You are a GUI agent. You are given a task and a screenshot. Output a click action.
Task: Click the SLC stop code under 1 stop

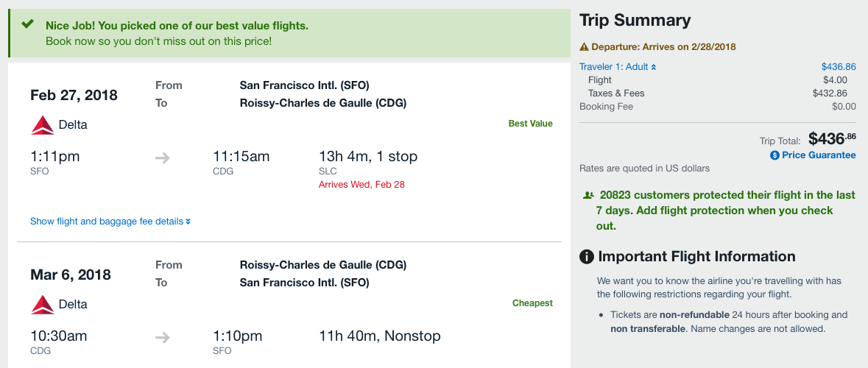click(328, 171)
